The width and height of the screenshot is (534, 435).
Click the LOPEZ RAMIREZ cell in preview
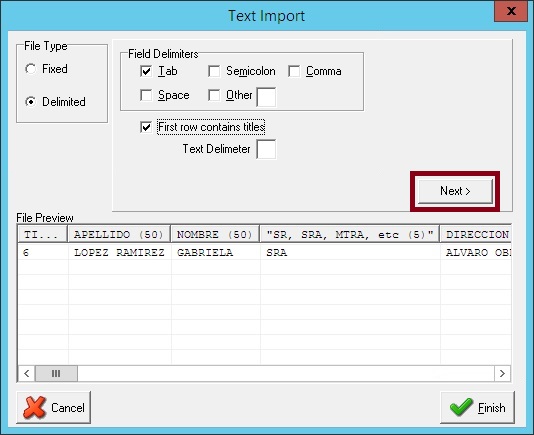tap(119, 252)
